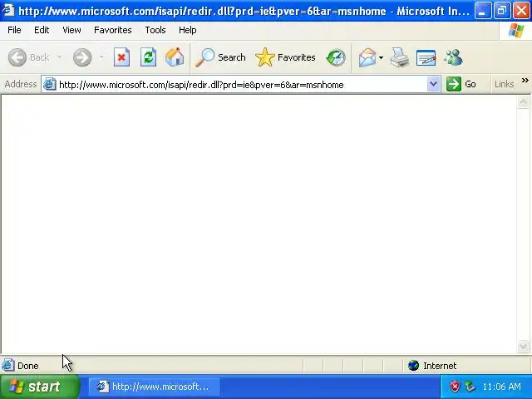Click the green Go arrow icon

(x=454, y=84)
